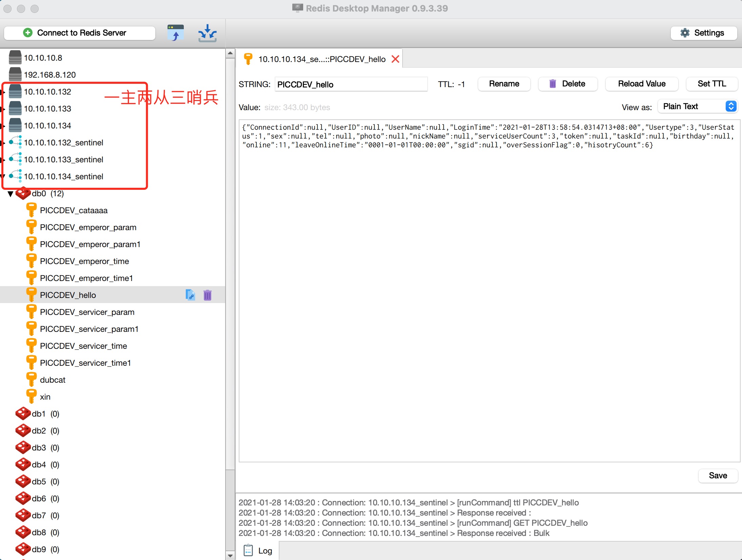The width and height of the screenshot is (742, 560).
Task: Click the import connections toolbar icon
Action: click(176, 33)
